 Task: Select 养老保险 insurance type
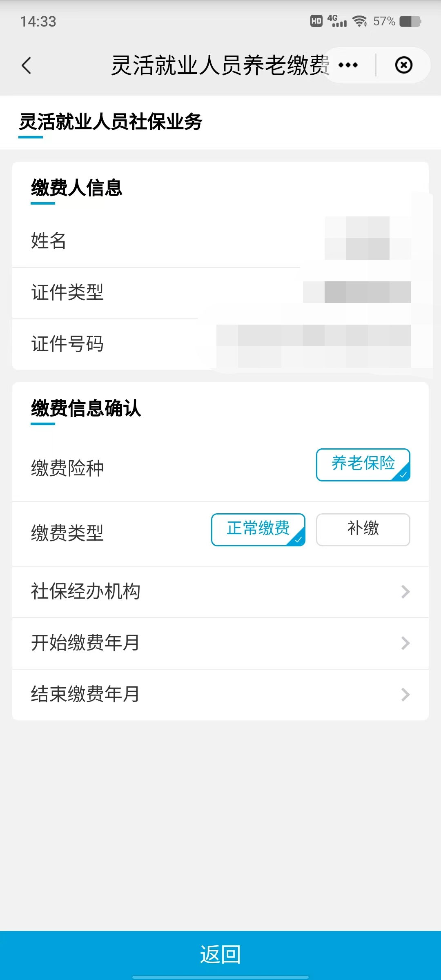[x=363, y=465]
